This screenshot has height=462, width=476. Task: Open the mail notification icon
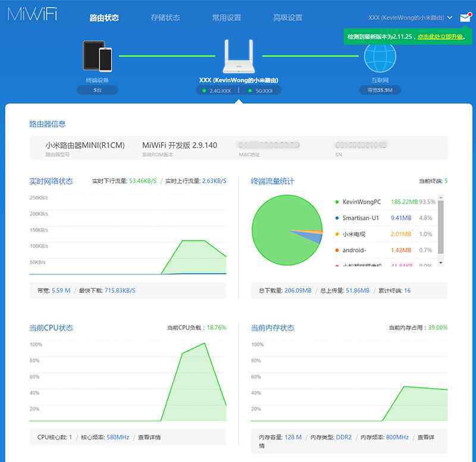point(465,18)
